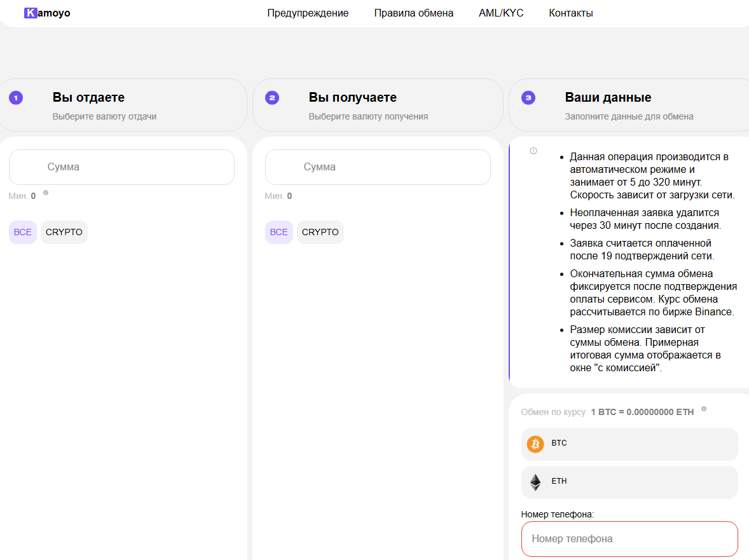
Task: Go to the AML/KYC page
Action: point(501,13)
